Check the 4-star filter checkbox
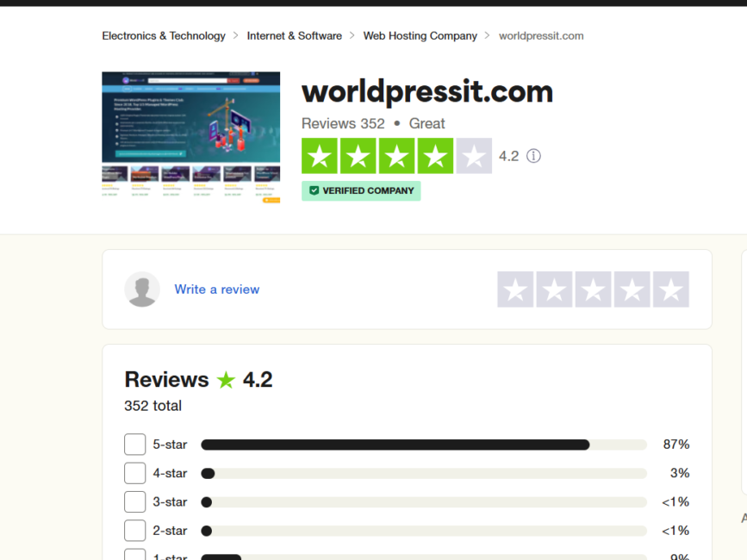This screenshot has width=747, height=560. pos(134,473)
